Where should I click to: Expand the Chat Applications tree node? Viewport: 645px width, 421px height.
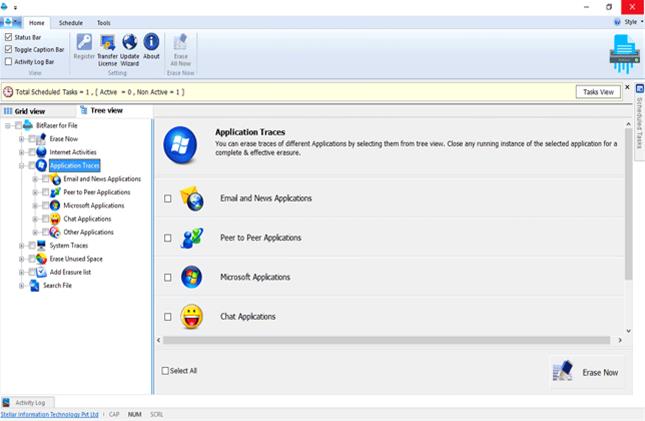35,219
